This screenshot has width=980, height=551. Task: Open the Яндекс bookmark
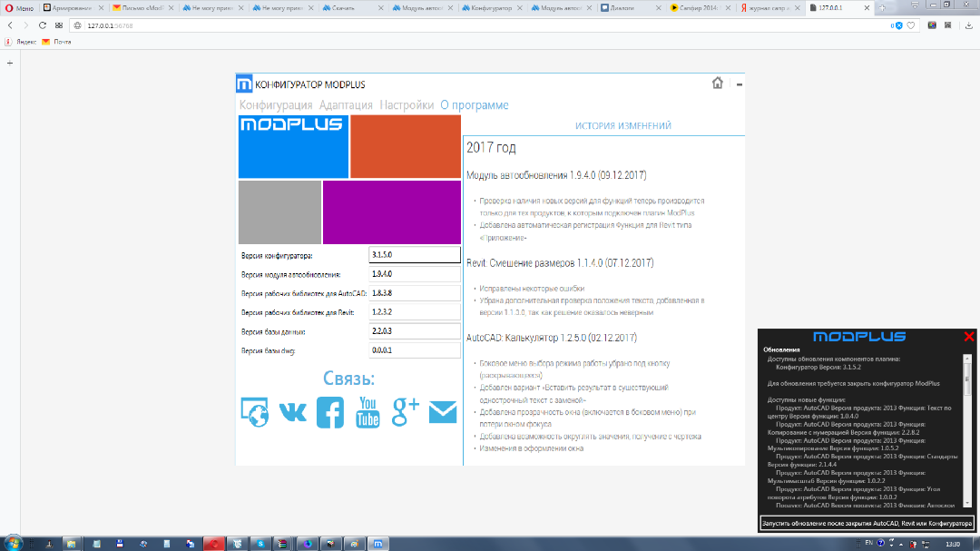tap(20, 42)
